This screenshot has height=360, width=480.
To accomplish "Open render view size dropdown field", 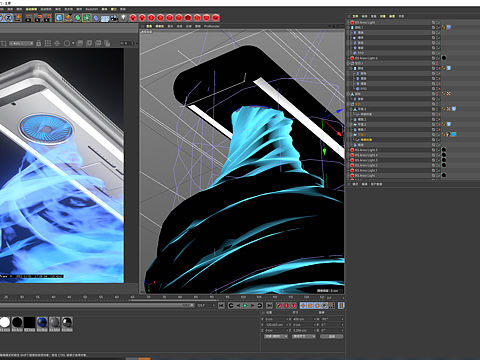I will click(x=21, y=43).
